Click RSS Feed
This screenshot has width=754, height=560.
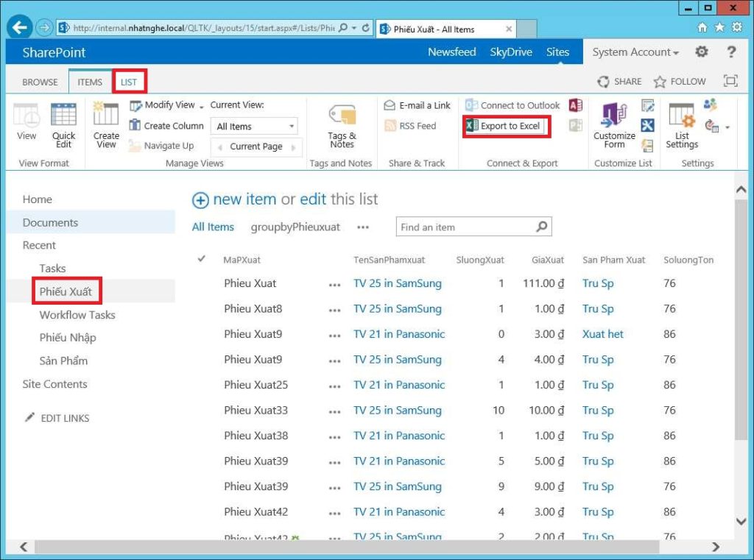[410, 126]
